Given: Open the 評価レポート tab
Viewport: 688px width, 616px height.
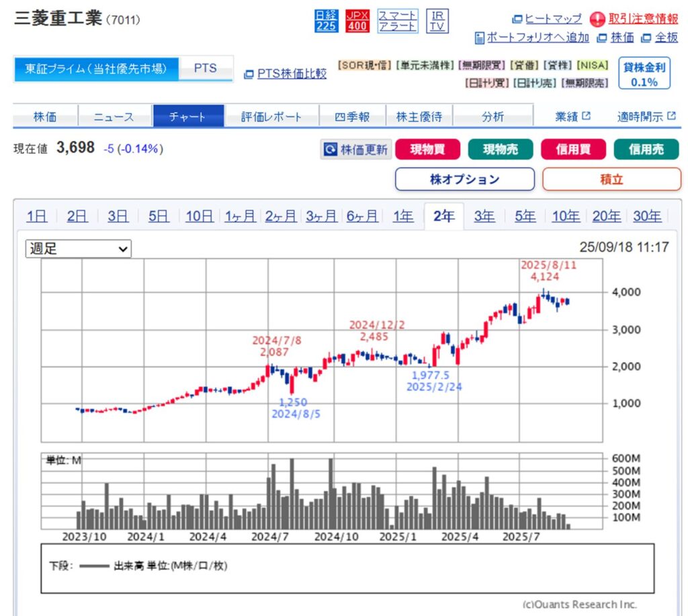Looking at the screenshot, I should coord(271,117).
